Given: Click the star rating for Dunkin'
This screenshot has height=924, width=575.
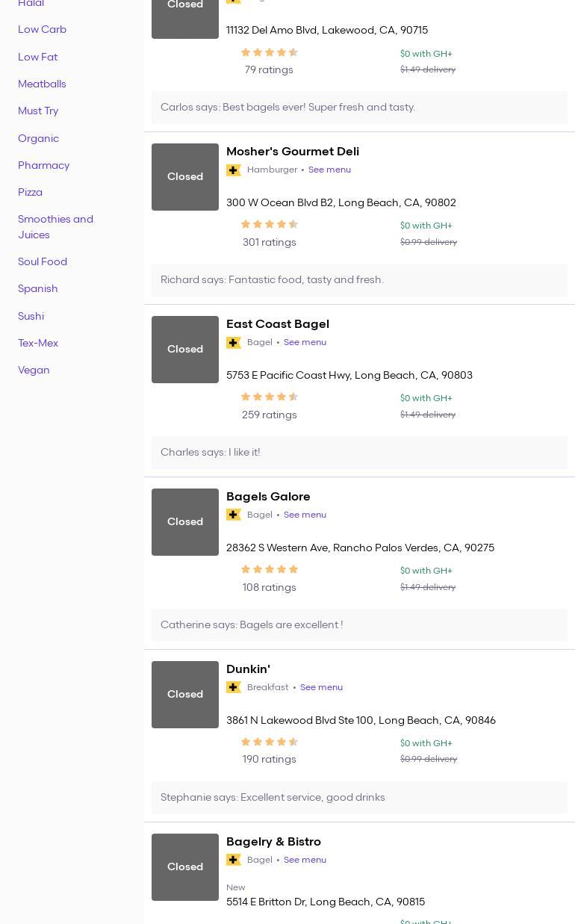Looking at the screenshot, I should (x=269, y=742).
